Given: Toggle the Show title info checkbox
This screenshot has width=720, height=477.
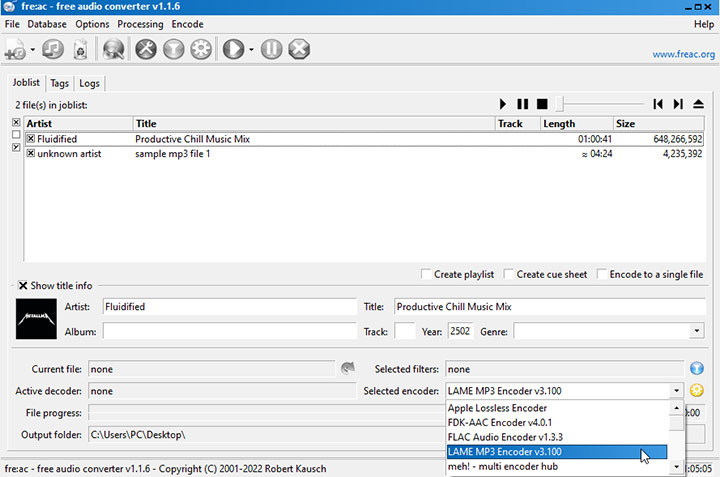Looking at the screenshot, I should click(23, 286).
